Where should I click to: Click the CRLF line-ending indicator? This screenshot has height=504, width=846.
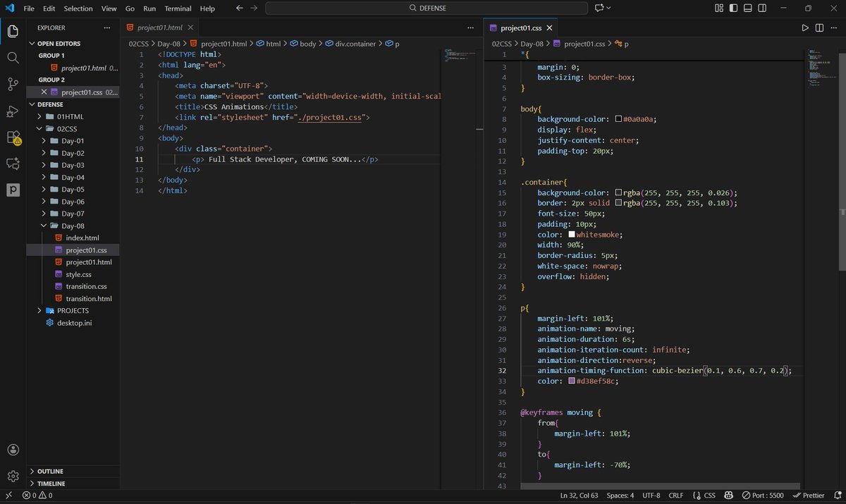[675, 495]
